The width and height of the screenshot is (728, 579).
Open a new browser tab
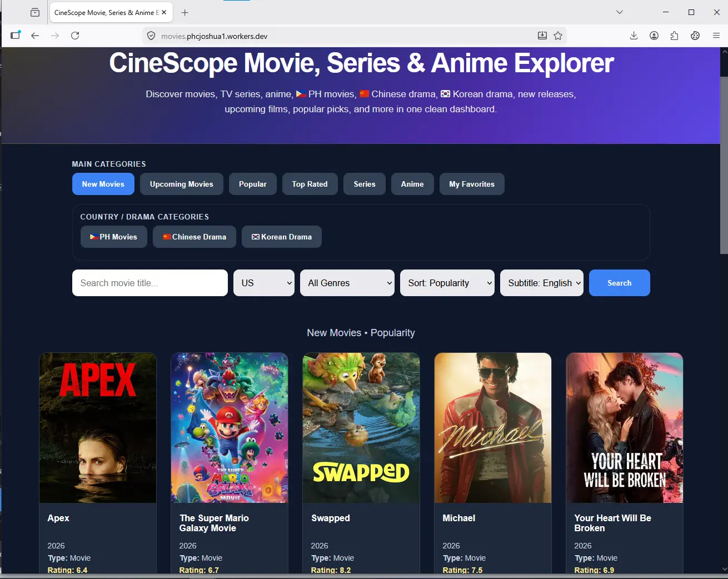tap(185, 12)
